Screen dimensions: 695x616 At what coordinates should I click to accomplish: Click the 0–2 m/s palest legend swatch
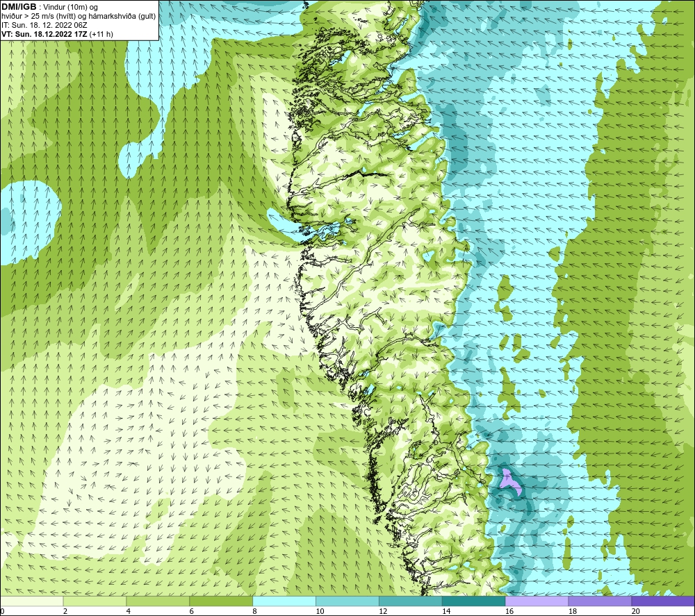32,601
